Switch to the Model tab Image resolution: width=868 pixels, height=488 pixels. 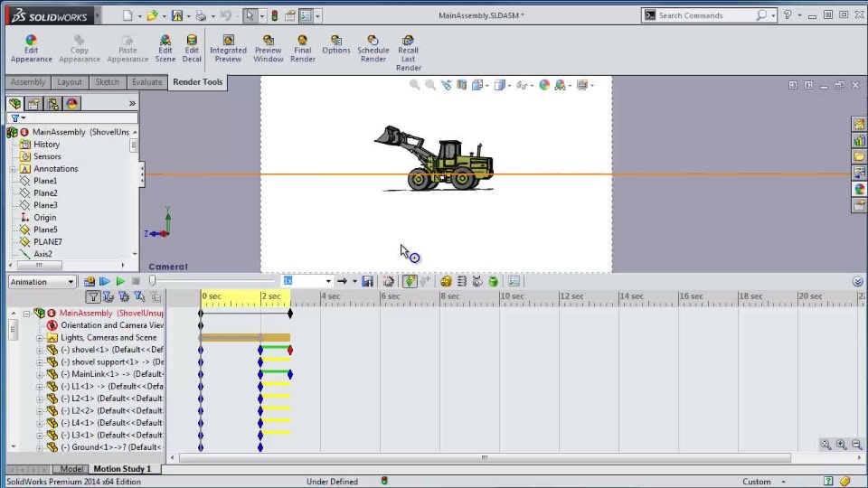point(71,469)
